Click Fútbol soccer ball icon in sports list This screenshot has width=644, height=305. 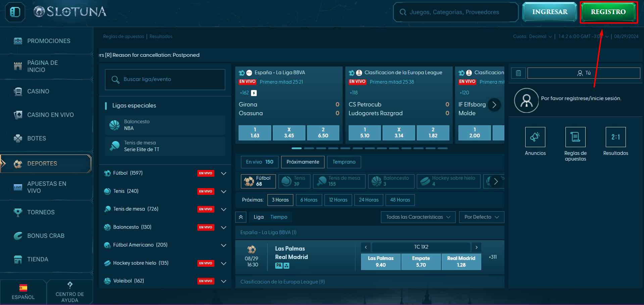point(107,173)
